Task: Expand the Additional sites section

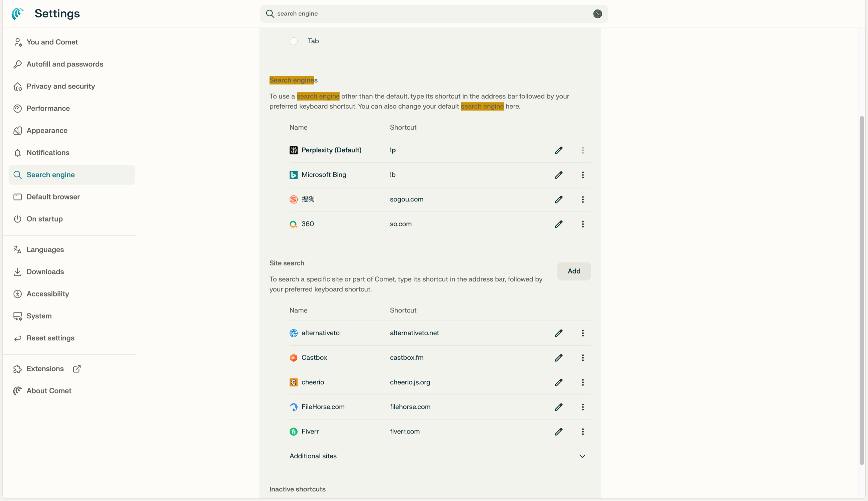Action: [582, 456]
